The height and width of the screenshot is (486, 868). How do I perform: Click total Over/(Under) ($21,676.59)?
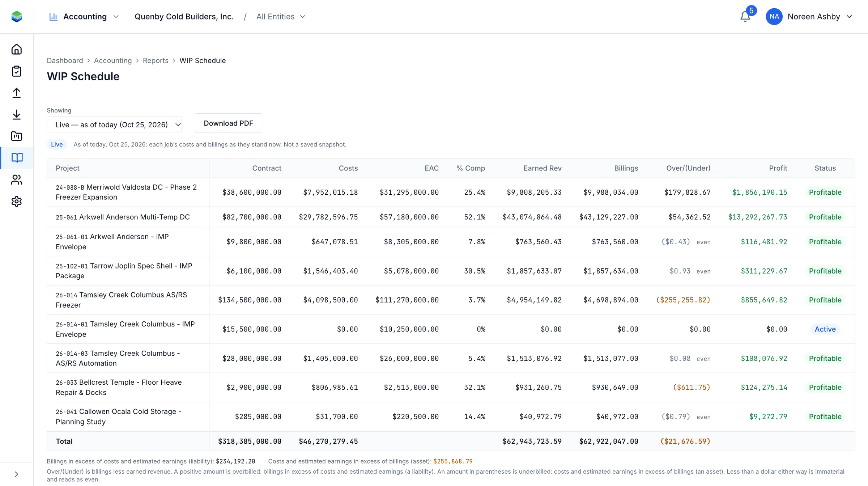(x=685, y=441)
